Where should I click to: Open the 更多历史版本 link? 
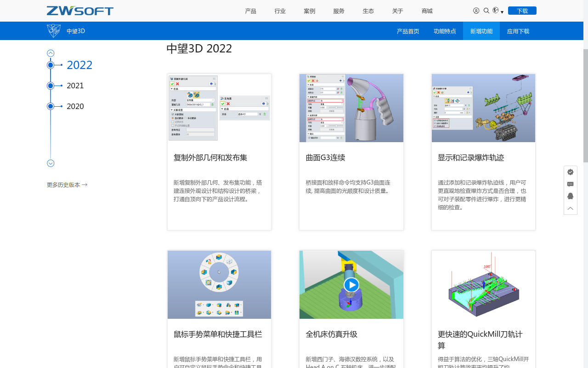click(67, 185)
